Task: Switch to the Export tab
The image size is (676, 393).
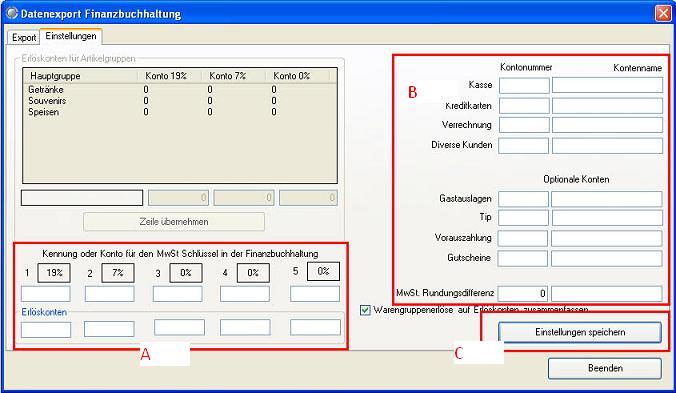Action: click(23, 37)
